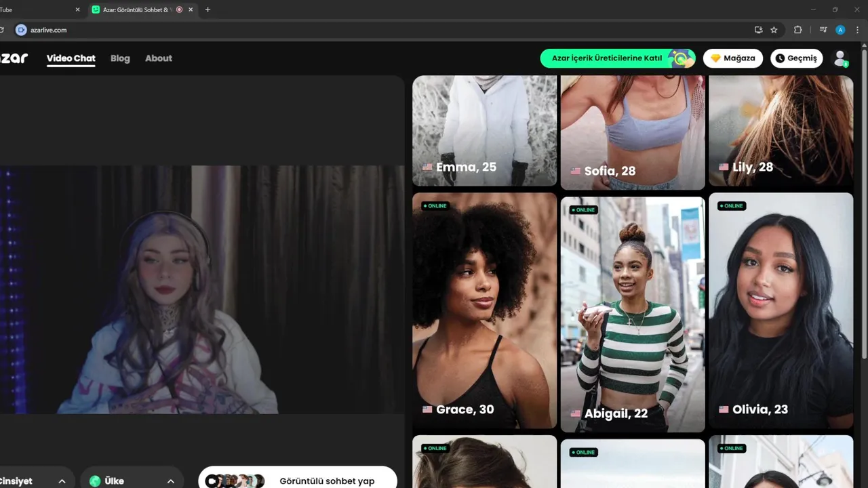The image size is (868, 488).
Task: Click the name text 'Olivia, 23'
Action: click(760, 409)
